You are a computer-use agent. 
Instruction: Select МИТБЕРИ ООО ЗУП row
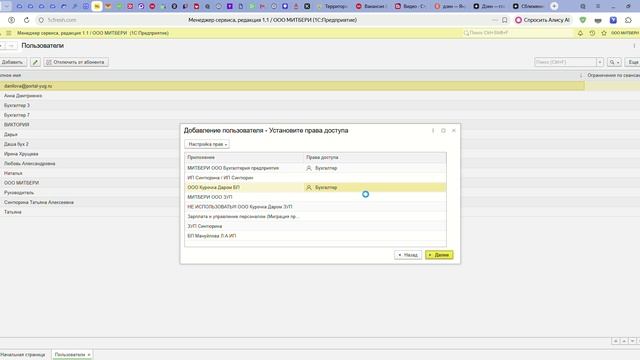[x=315, y=197]
